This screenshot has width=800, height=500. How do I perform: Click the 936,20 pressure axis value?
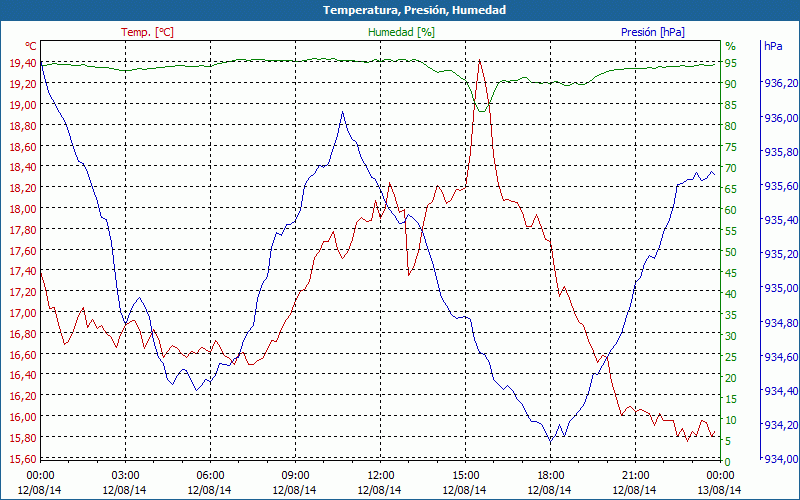(781, 84)
